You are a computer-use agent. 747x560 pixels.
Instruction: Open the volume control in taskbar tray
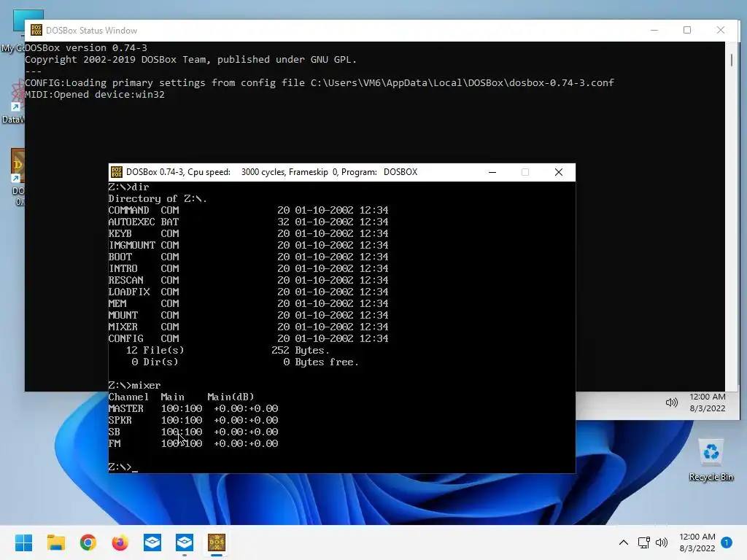click(662, 542)
